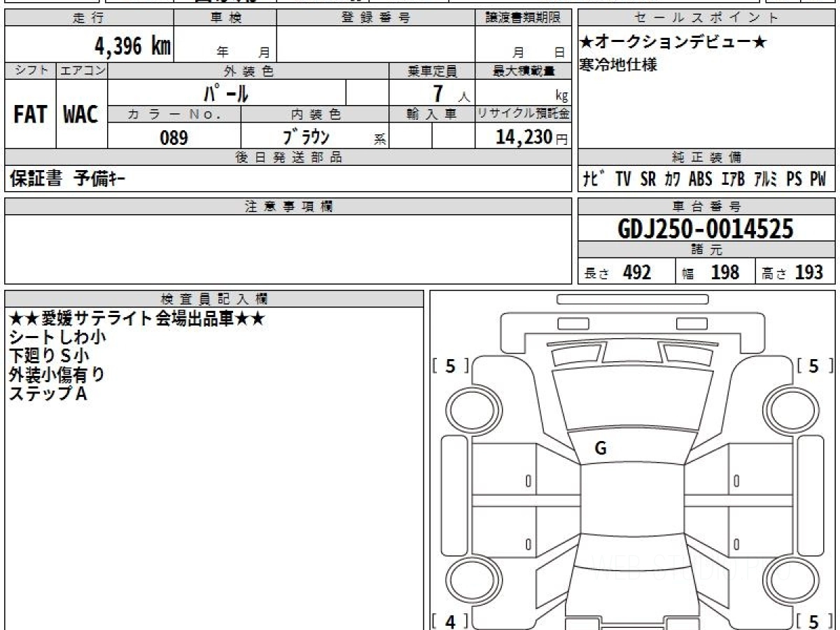Select the PW equipment code
This screenshot has width=840, height=630.
pos(818,179)
